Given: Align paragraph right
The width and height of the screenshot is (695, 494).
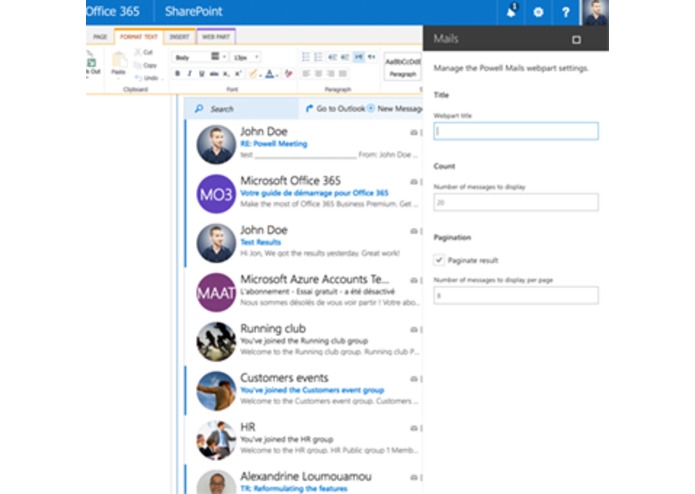Looking at the screenshot, I should [331, 74].
